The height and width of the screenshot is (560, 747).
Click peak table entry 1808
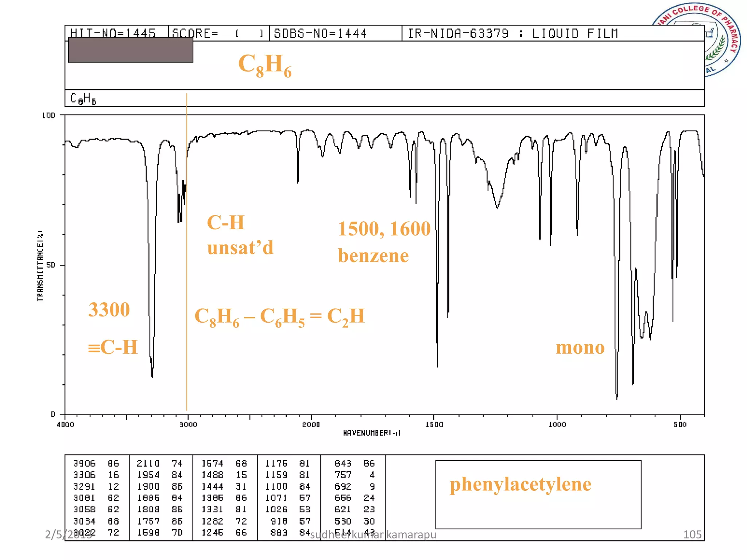(148, 509)
